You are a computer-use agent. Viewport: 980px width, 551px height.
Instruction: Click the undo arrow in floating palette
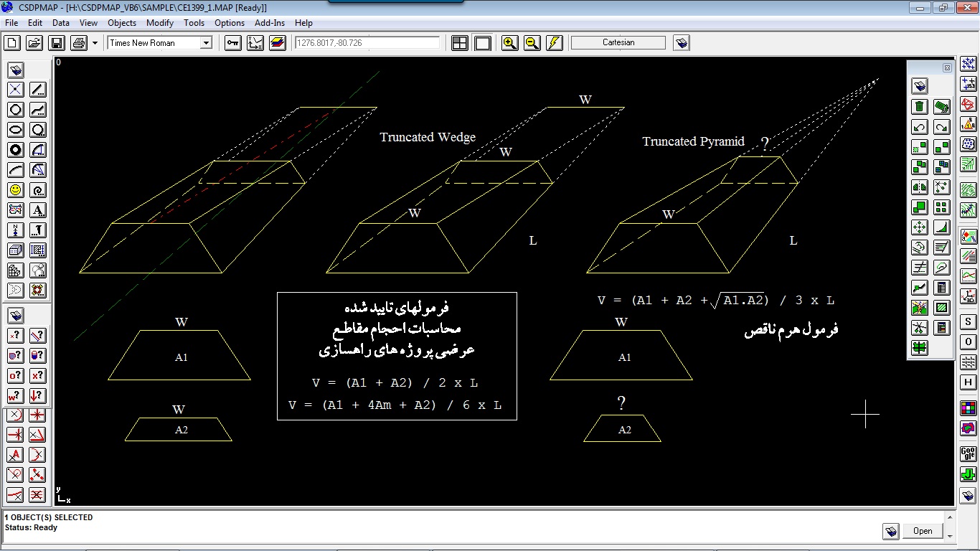point(920,127)
